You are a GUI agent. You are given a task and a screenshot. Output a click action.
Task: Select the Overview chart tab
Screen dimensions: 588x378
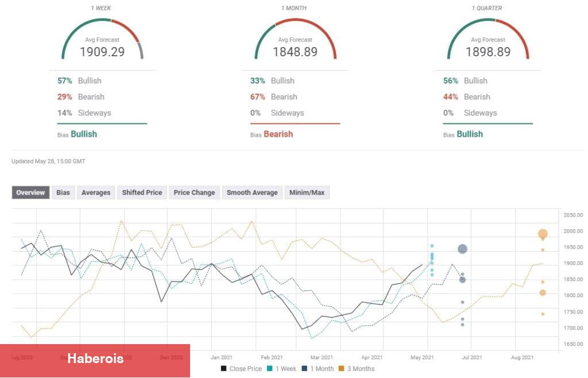30,192
